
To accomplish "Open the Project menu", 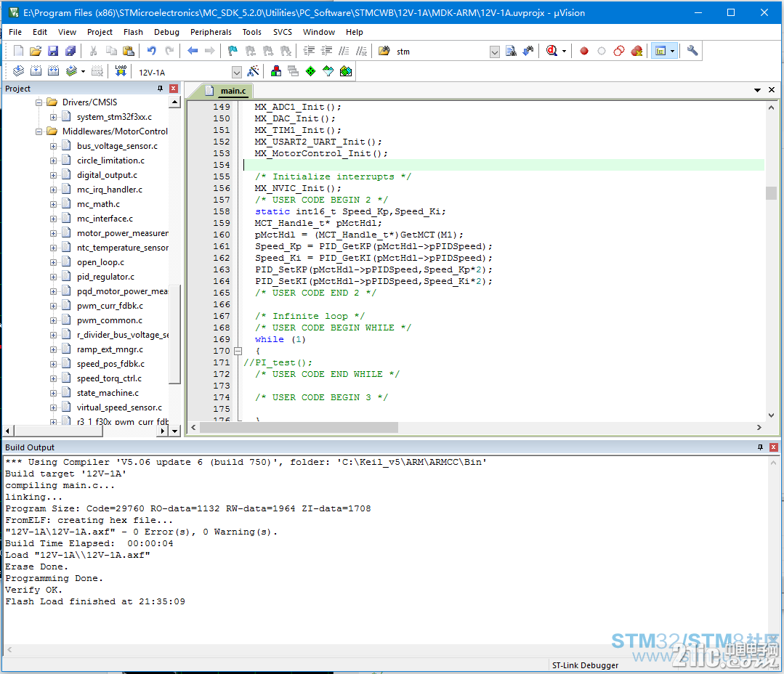I will click(x=100, y=32).
